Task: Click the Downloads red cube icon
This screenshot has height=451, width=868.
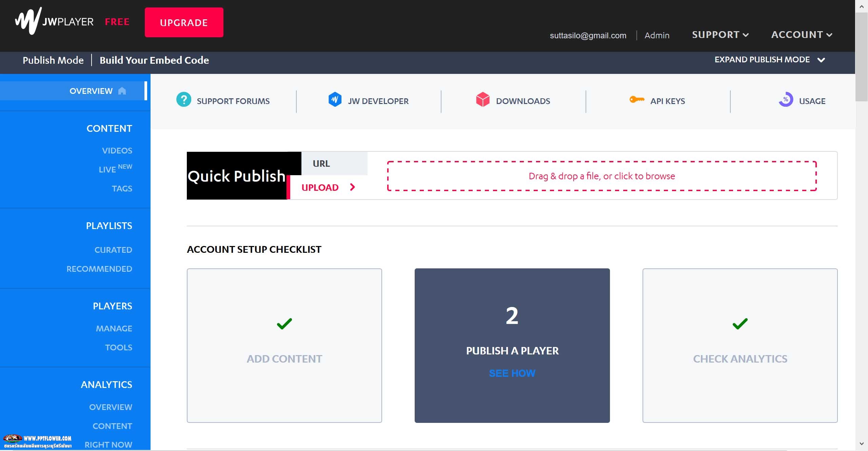Action: click(x=483, y=100)
